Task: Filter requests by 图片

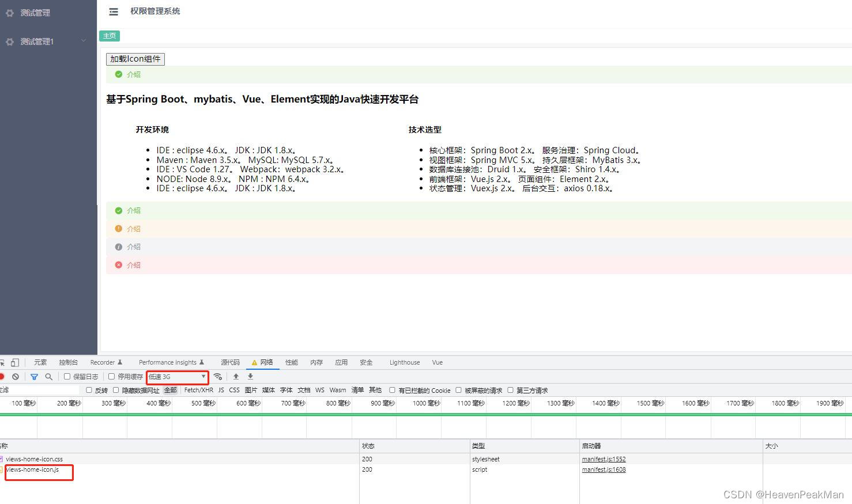Action: [251, 390]
